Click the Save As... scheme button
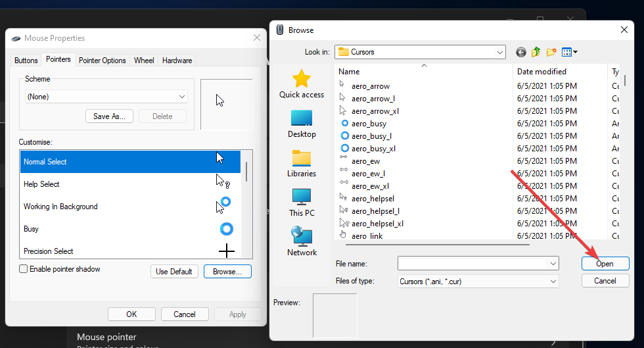The height and width of the screenshot is (348, 644). tap(109, 116)
